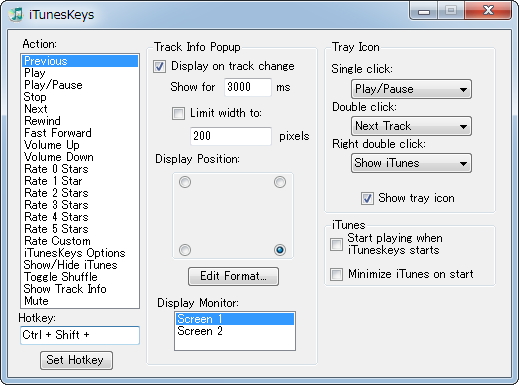The width and height of the screenshot is (519, 385).
Task: Enable Limit width to checkbox
Action: 178,113
